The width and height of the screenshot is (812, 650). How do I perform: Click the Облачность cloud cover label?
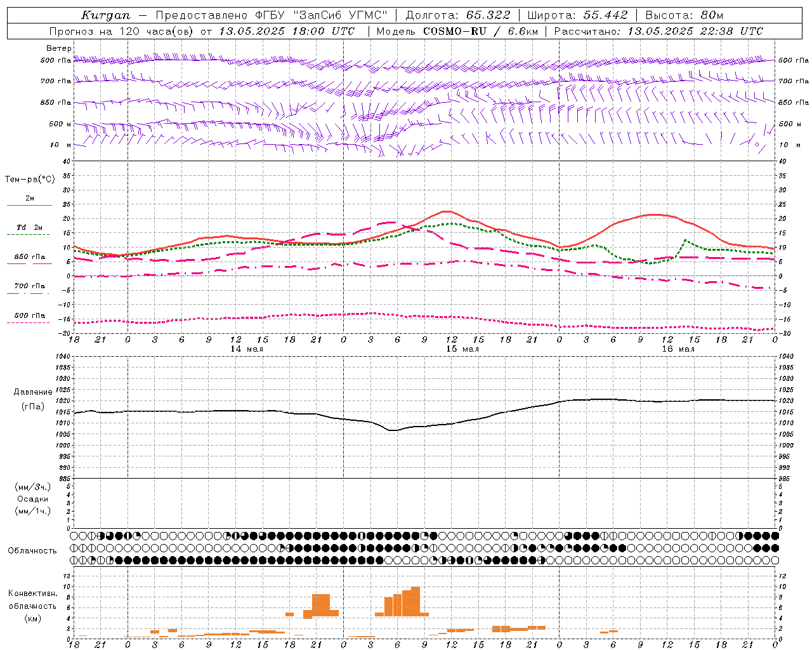[32, 550]
